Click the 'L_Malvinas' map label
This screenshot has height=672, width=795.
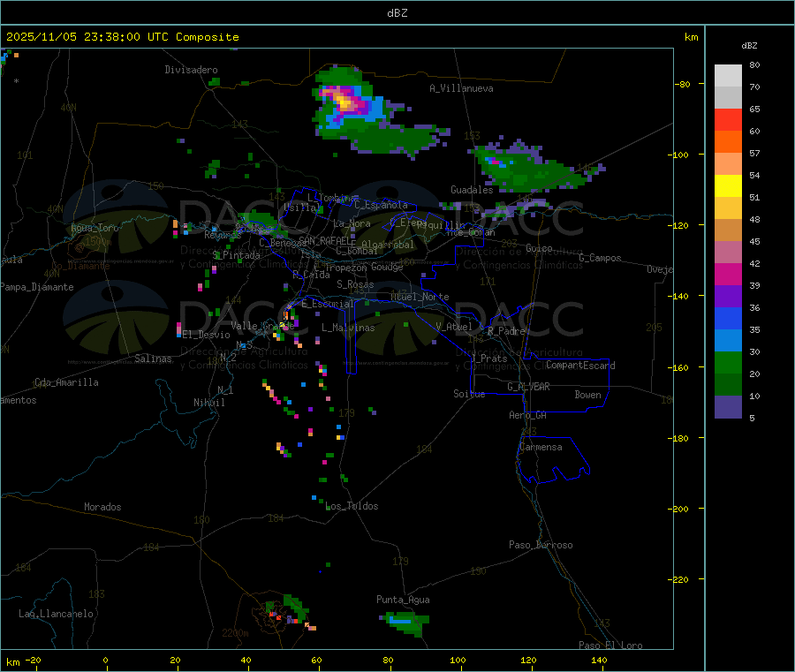pos(348,328)
